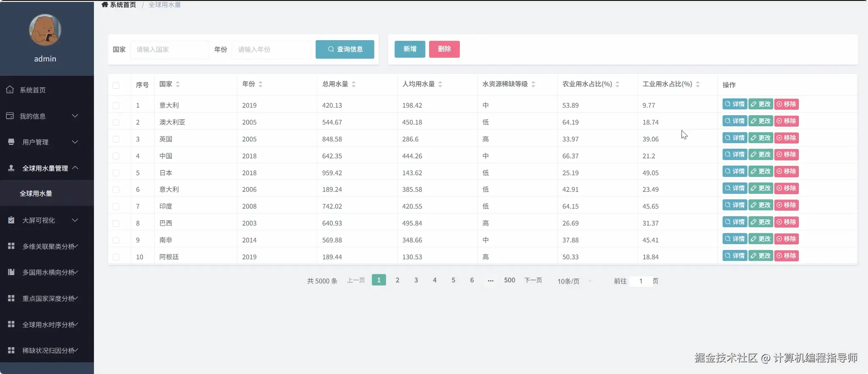Go to page 2 in pagination
Image resolution: width=868 pixels, height=374 pixels.
coord(397,280)
